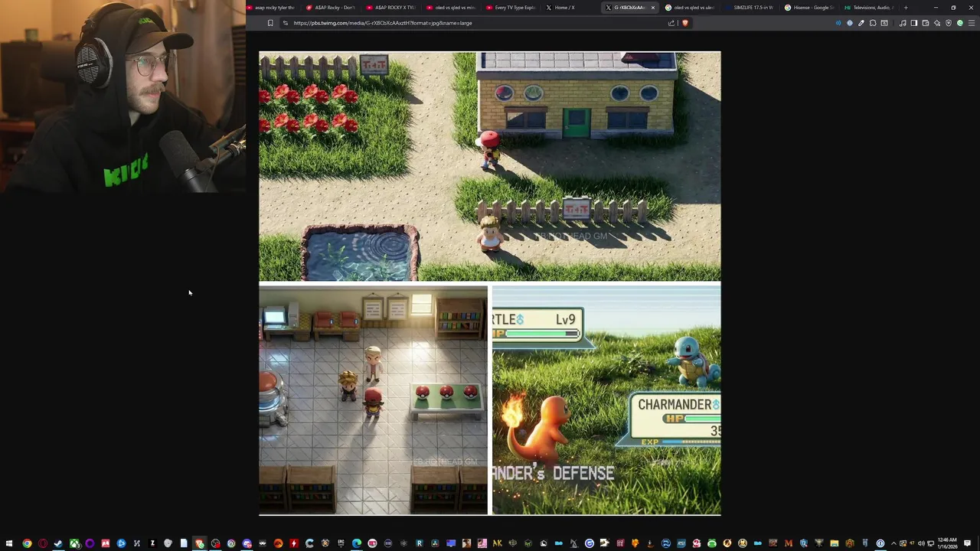Viewport: 980px width, 551px height.
Task: Click the green profile circle in toolbar
Action: [960, 23]
